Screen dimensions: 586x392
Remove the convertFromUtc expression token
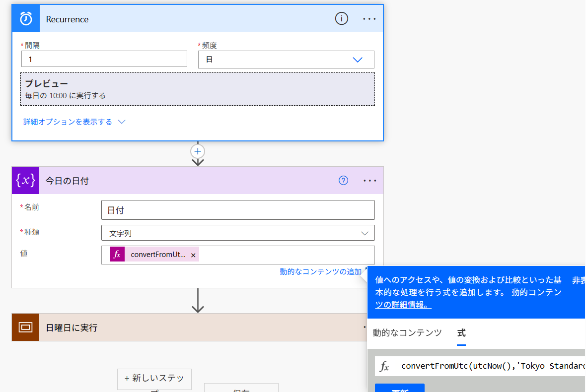point(193,256)
